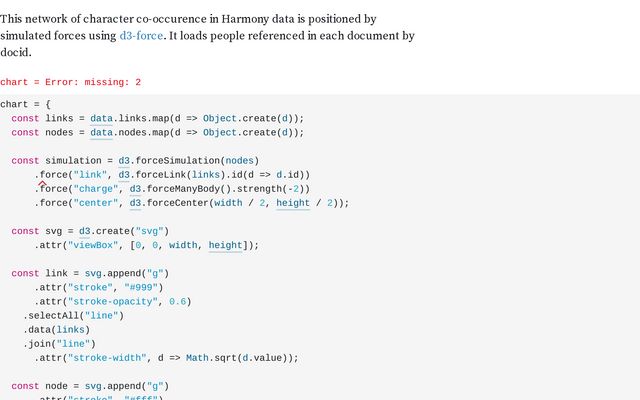Viewport: 640px width, 400px height.
Task: Click underlined data in const links line
Action: 101,118
